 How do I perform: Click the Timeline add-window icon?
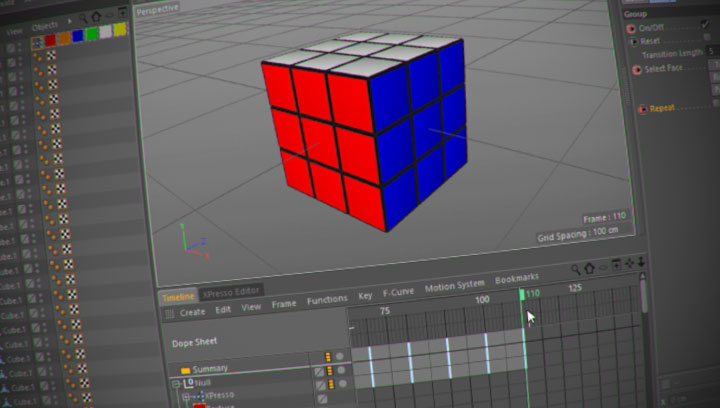[616, 264]
